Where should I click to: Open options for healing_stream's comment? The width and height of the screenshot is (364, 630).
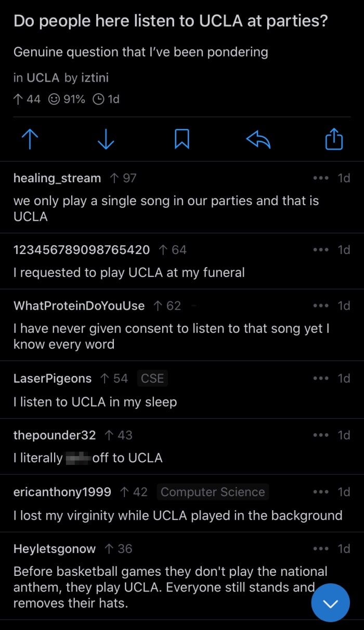tap(321, 178)
